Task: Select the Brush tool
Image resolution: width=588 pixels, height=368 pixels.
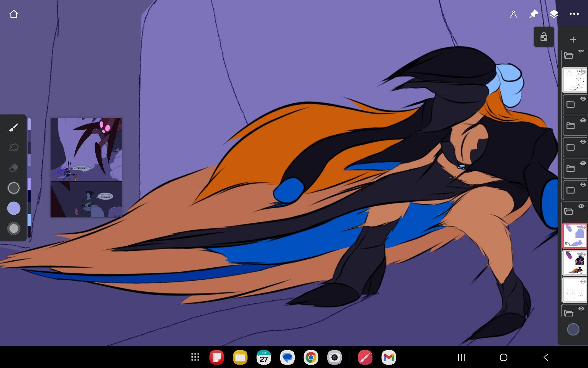Action: [13, 127]
